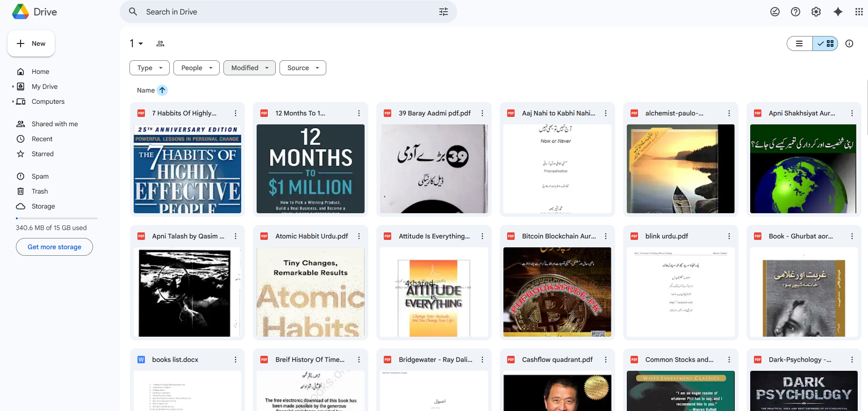
Task: Sort by the Name column label
Action: coord(146,90)
